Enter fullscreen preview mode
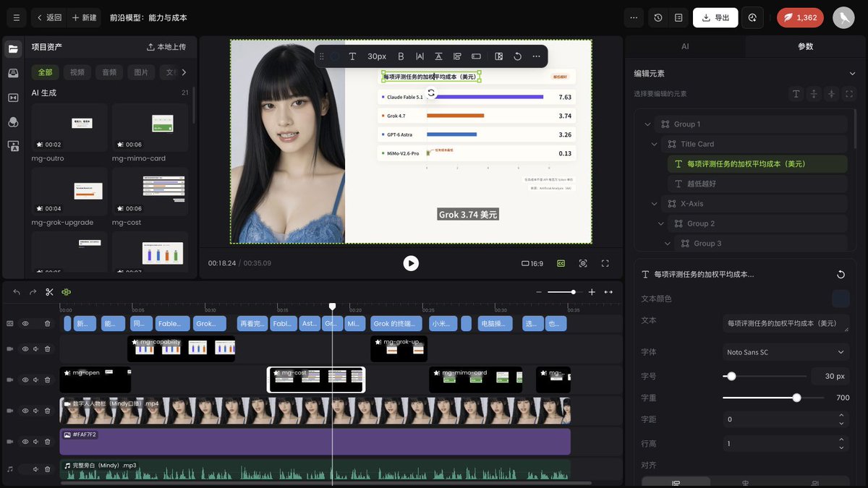This screenshot has width=868, height=488. pyautogui.click(x=605, y=263)
